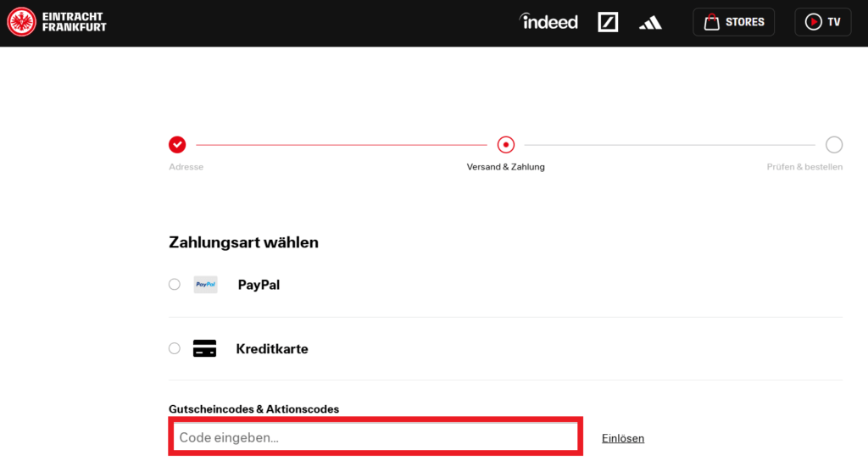Click the Prüfen & bestellen step circle
This screenshot has width=868, height=461.
(834, 145)
